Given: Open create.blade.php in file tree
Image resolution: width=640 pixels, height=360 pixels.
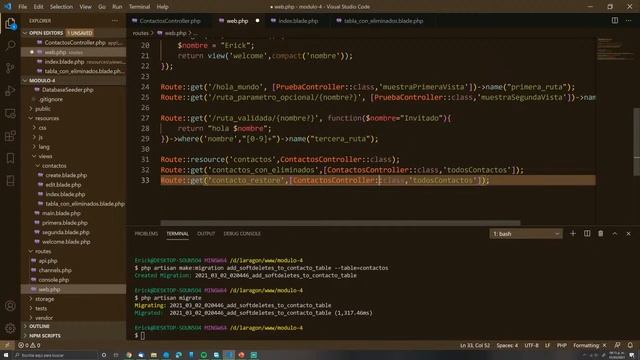Looking at the screenshot, I should tap(66, 175).
